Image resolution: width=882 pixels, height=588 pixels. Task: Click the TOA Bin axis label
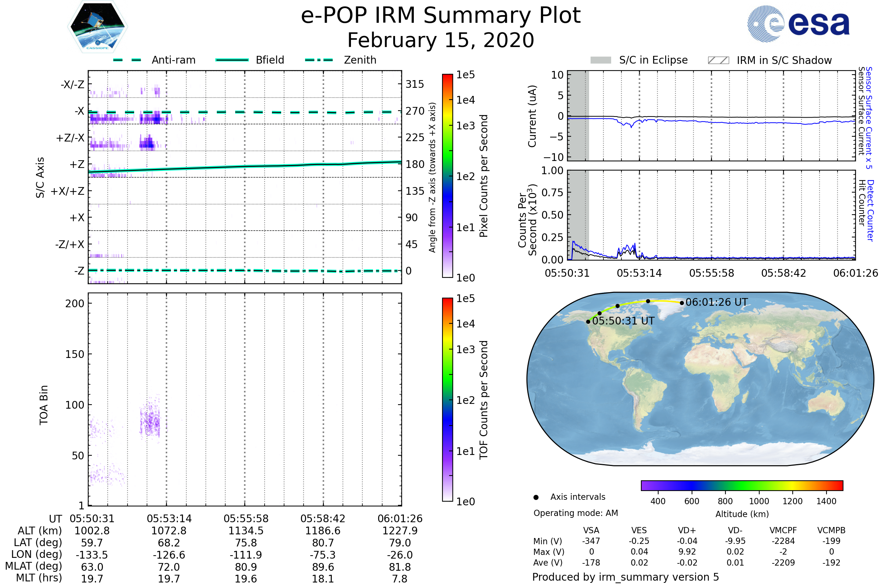point(44,405)
